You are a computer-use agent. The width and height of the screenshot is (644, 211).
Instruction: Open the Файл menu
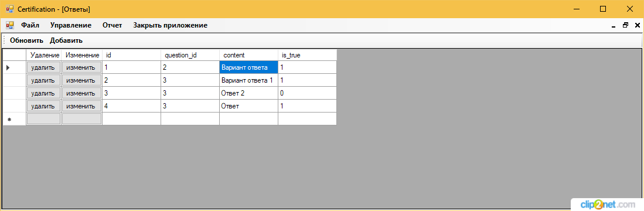(30, 25)
